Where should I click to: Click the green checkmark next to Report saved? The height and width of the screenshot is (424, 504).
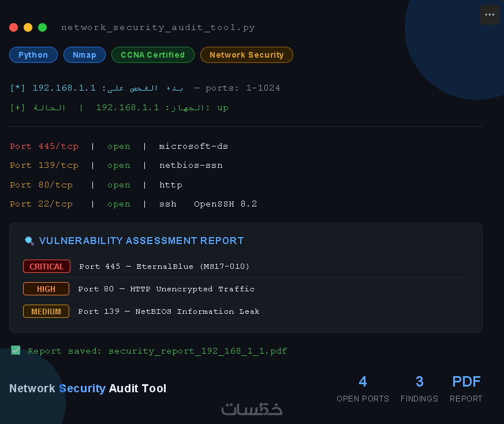pyautogui.click(x=16, y=350)
